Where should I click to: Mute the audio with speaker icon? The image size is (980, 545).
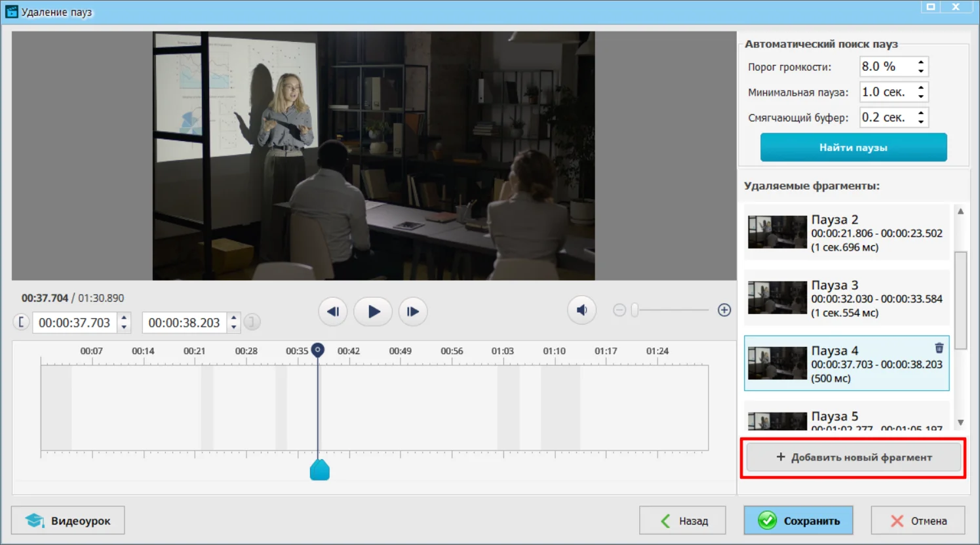(x=581, y=310)
